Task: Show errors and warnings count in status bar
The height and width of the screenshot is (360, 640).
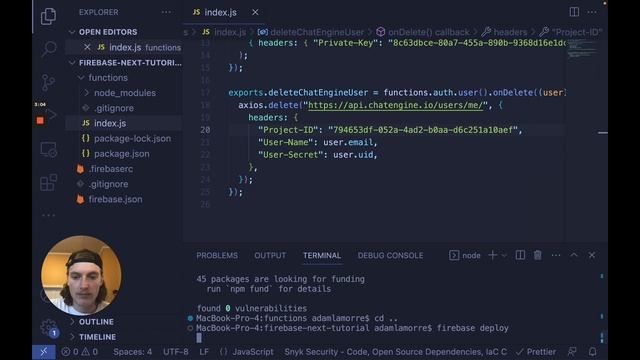Action: [x=80, y=352]
